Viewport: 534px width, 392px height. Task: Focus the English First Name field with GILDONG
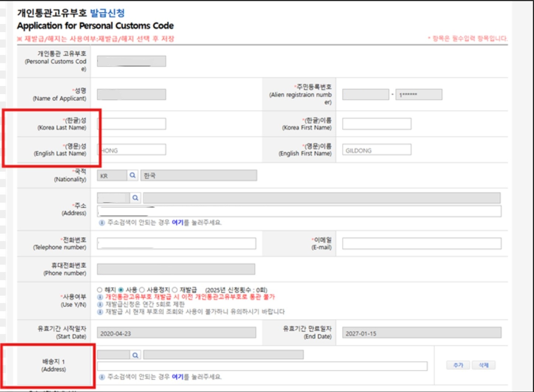(x=376, y=150)
